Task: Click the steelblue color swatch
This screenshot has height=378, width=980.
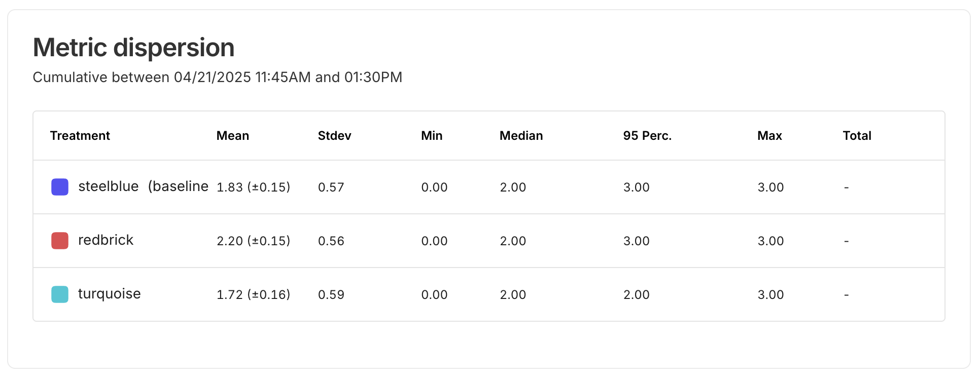Action: pyautogui.click(x=60, y=187)
